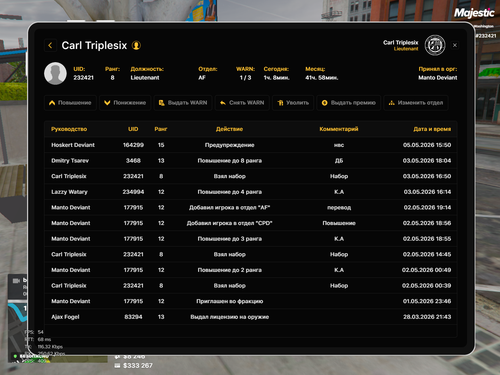
Task: Click the date 02.05.2026 19:14
Action: 427,208
